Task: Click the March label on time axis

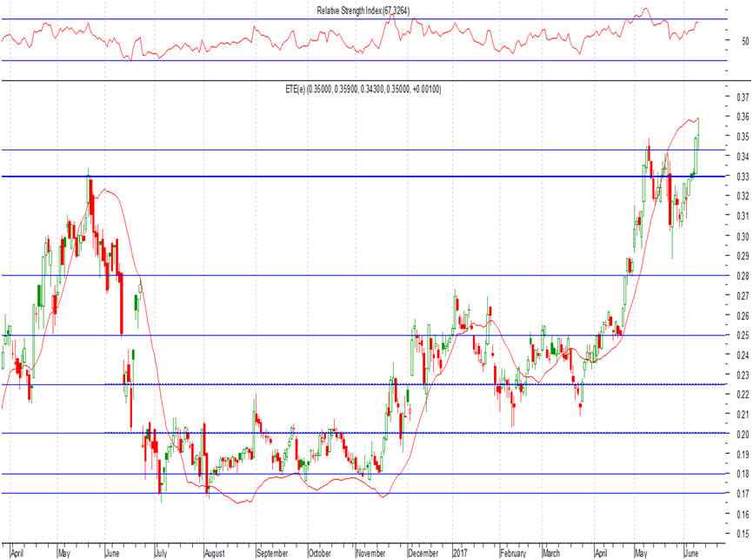Action: coord(550,553)
